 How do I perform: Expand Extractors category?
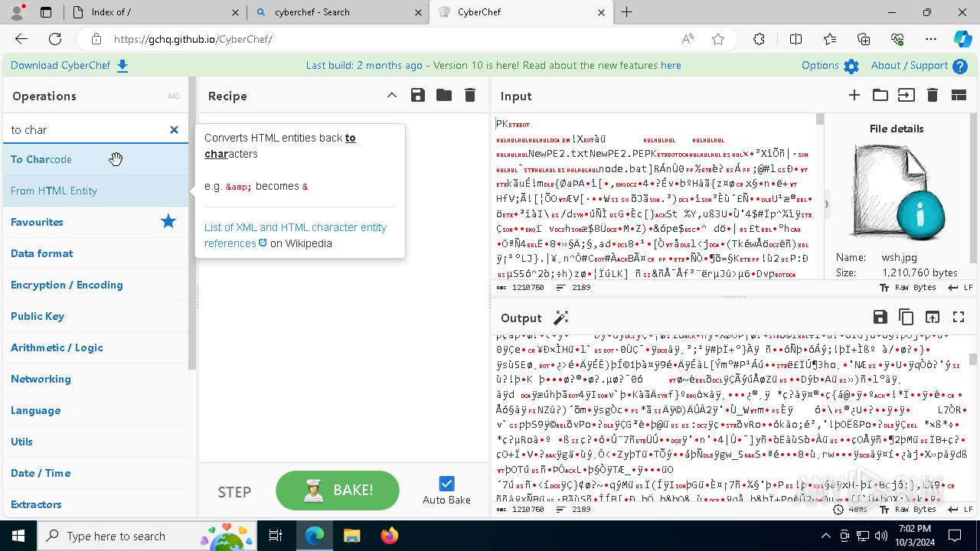96,504
